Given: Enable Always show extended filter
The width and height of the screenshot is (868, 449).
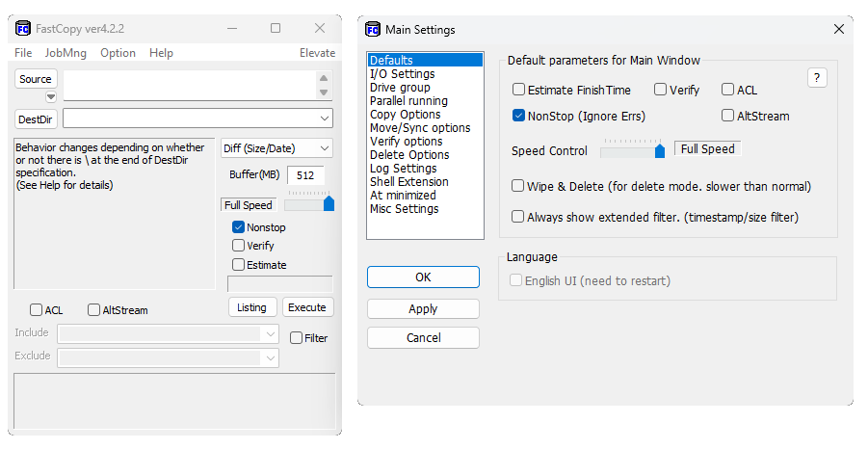Looking at the screenshot, I should pyautogui.click(x=517, y=216).
